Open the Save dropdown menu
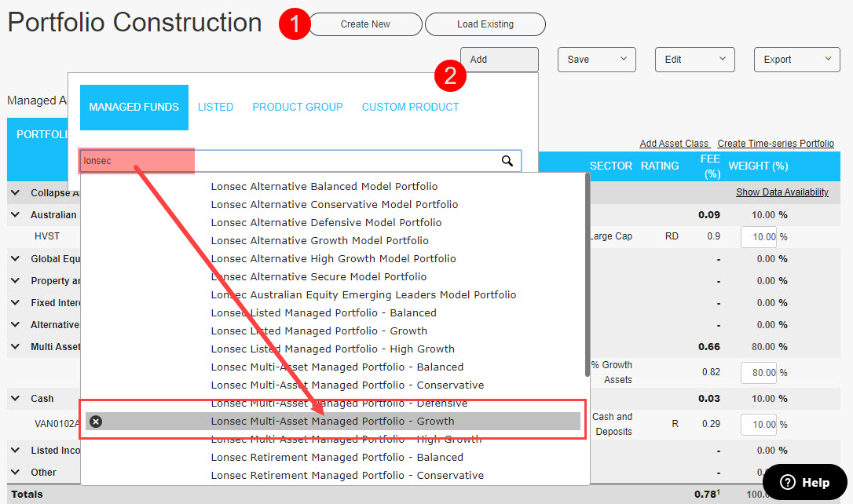The width and height of the screenshot is (853, 504). 596,60
